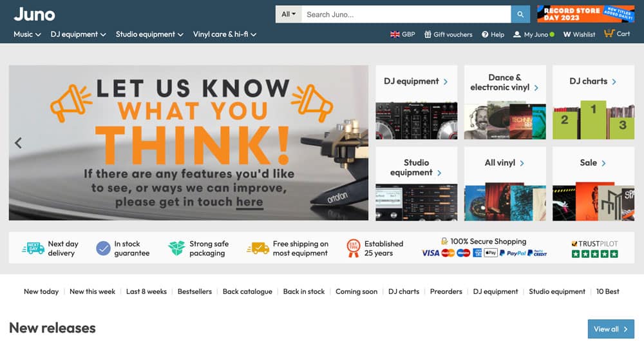Click the Help question mark icon
Image resolution: width=644 pixels, height=345 pixels.
485,35
